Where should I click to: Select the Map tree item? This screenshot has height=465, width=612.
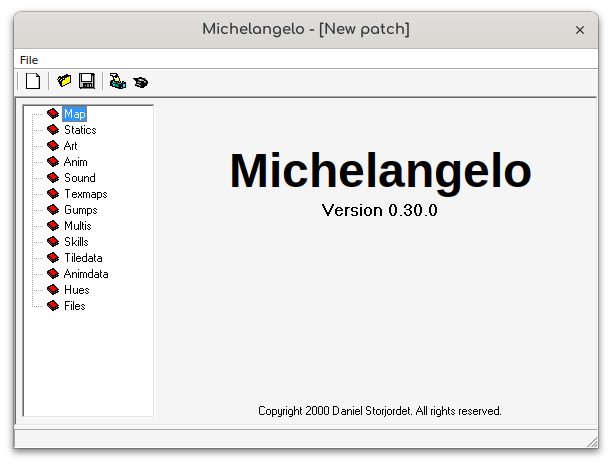coord(75,114)
